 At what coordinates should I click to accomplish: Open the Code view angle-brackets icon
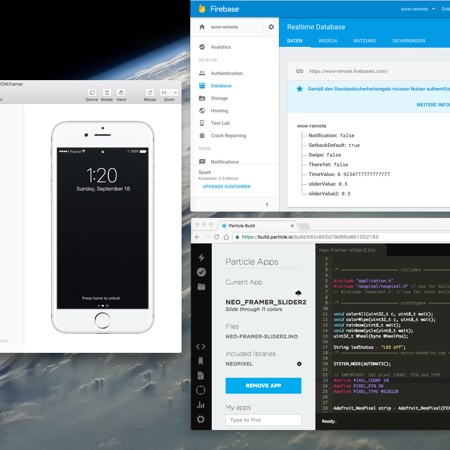(201, 346)
